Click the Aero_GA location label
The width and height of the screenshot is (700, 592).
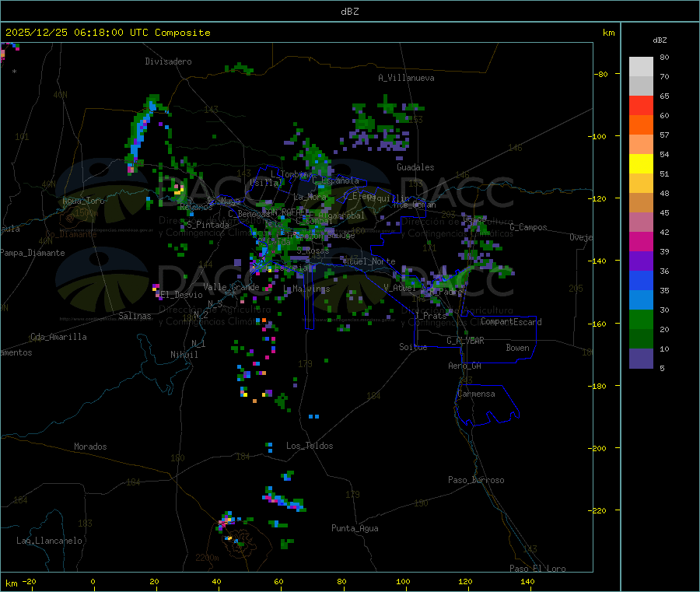coord(465,366)
